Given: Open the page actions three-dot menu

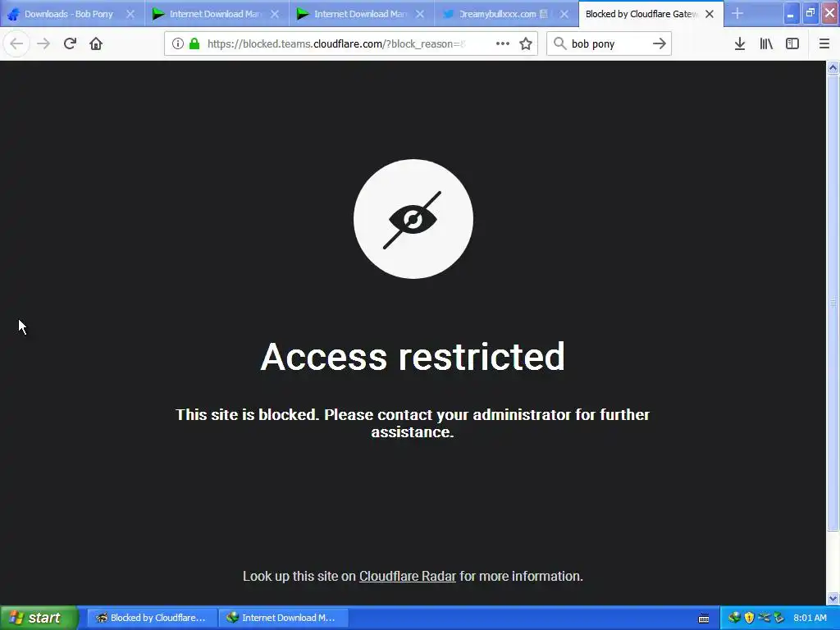Looking at the screenshot, I should coord(503,44).
